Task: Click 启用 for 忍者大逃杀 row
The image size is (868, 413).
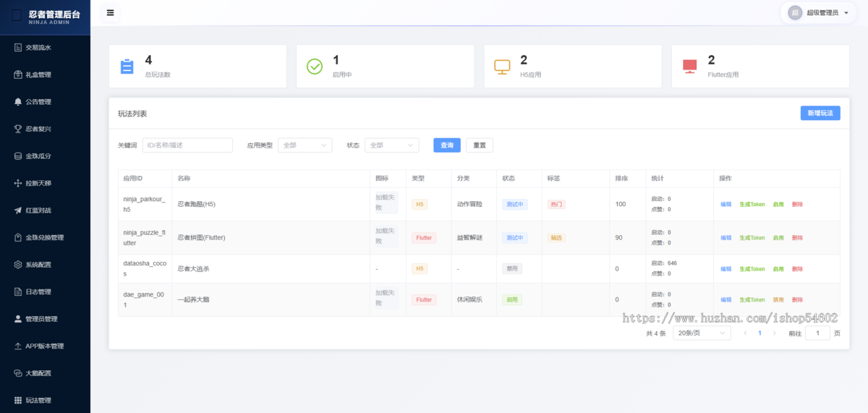Action: (778, 268)
